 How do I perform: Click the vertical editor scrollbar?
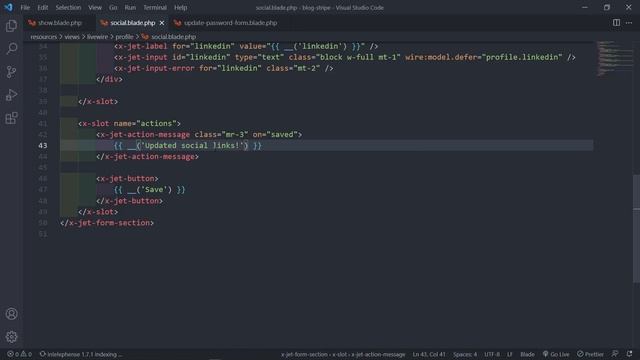[x=636, y=228]
